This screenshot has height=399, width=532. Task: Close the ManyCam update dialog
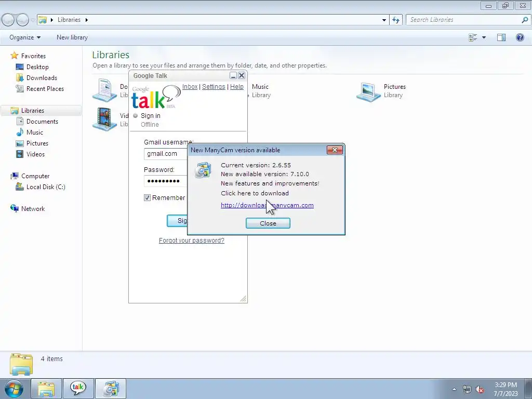[268, 223]
